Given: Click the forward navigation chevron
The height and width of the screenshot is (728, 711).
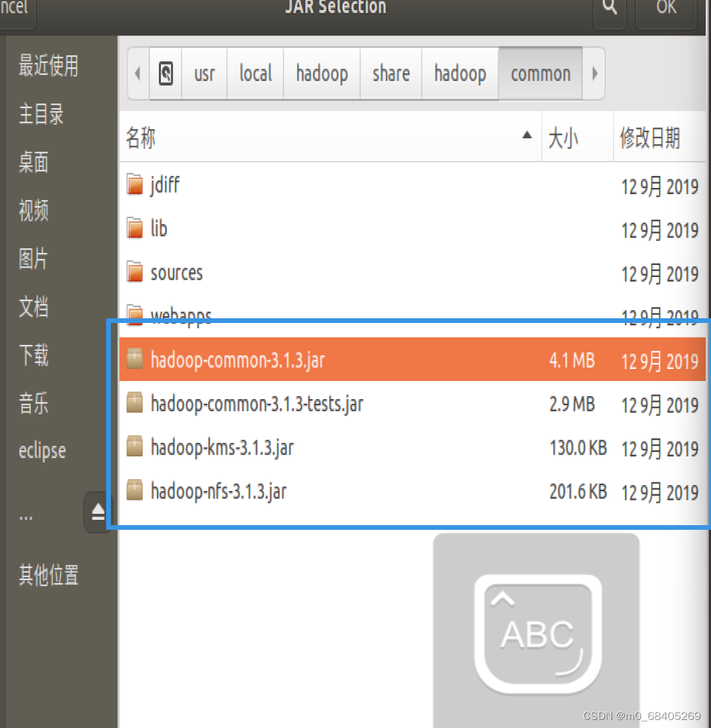Looking at the screenshot, I should click(x=594, y=73).
